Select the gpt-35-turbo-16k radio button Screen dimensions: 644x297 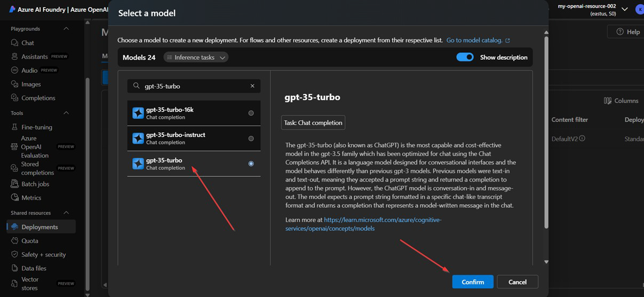[x=251, y=113]
